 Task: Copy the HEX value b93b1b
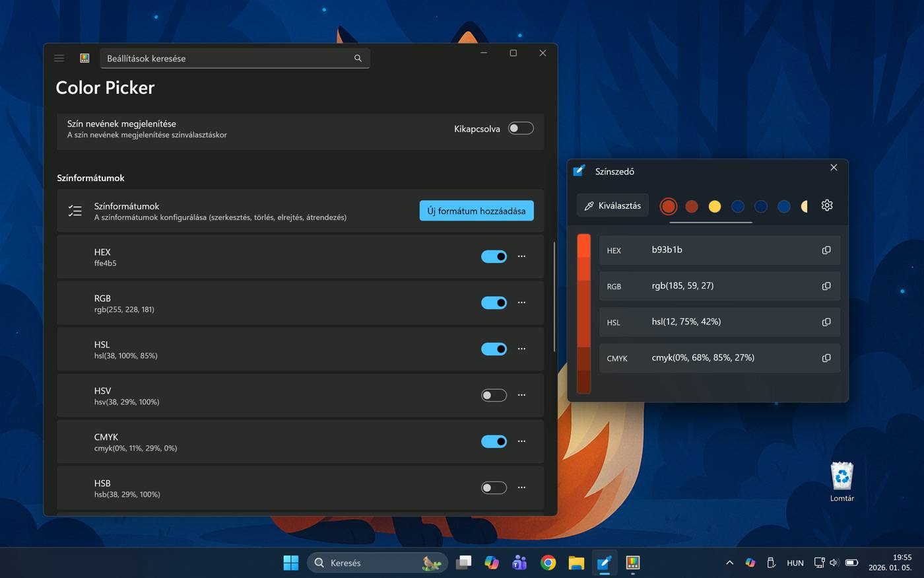click(826, 250)
